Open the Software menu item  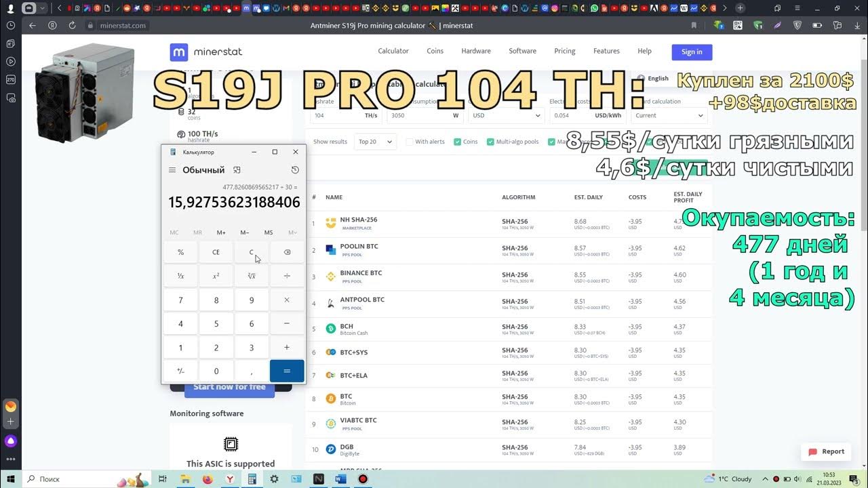522,51
